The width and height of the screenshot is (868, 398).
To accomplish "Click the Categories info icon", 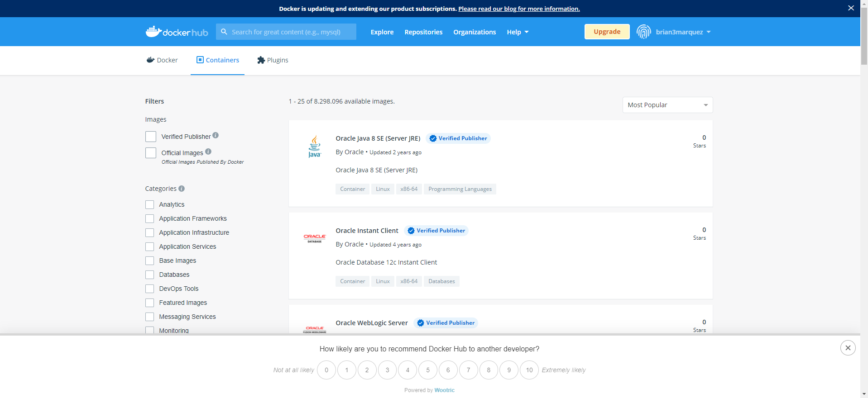I will point(182,189).
